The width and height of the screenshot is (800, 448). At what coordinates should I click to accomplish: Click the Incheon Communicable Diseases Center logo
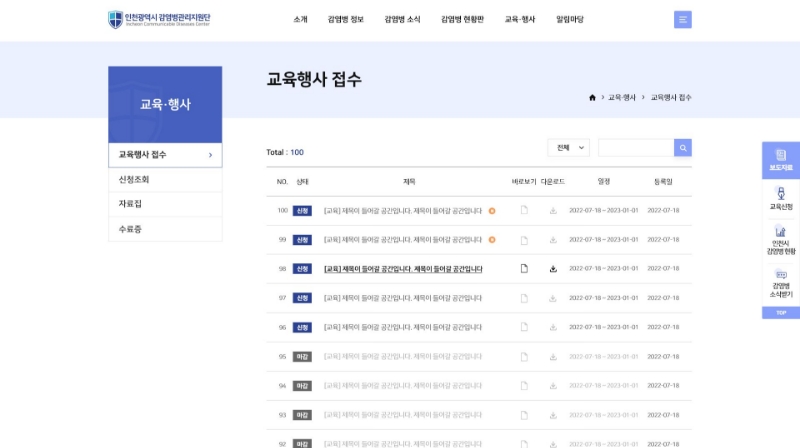[159, 19]
